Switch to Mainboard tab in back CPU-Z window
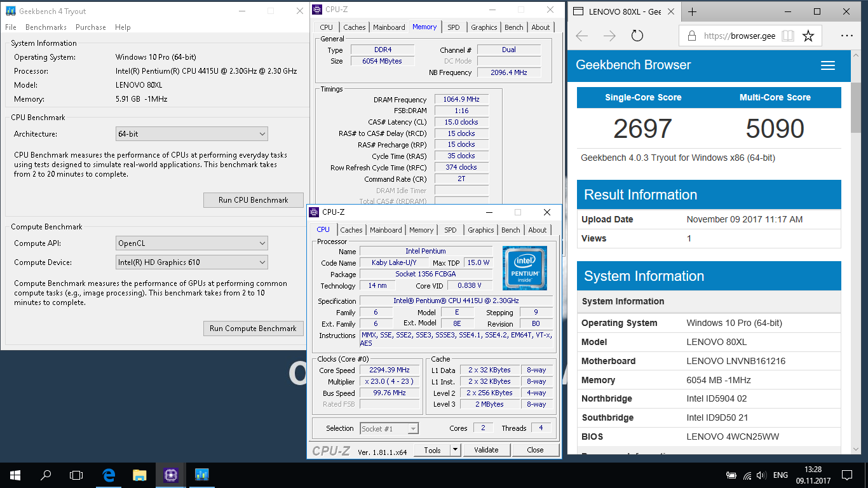868x488 pixels. pyautogui.click(x=389, y=27)
